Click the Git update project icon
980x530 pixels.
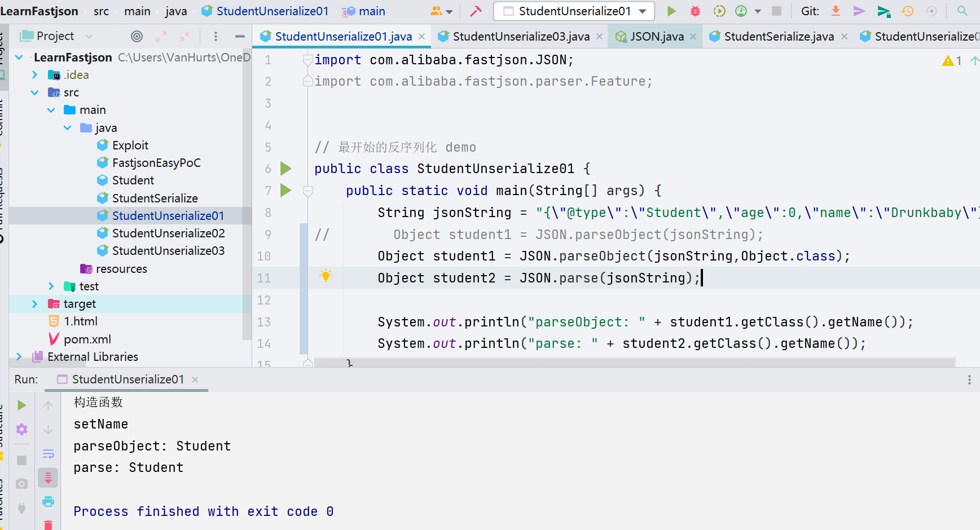[836, 11]
